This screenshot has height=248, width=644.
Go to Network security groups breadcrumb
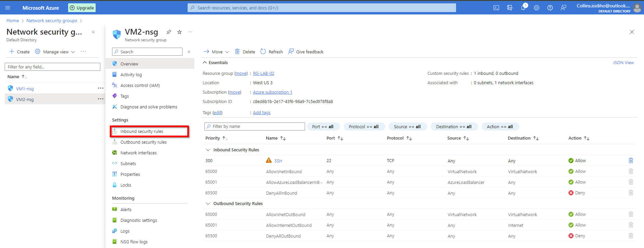(x=52, y=20)
